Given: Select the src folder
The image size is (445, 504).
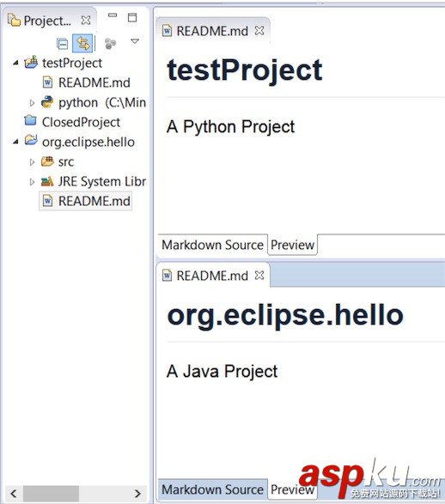Looking at the screenshot, I should pos(66,162).
